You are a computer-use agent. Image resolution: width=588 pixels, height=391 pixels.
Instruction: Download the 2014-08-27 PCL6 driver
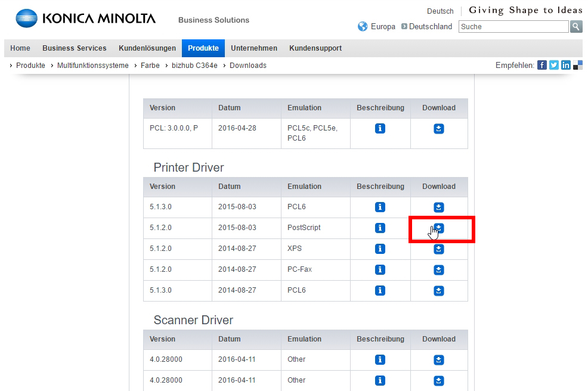coord(439,290)
